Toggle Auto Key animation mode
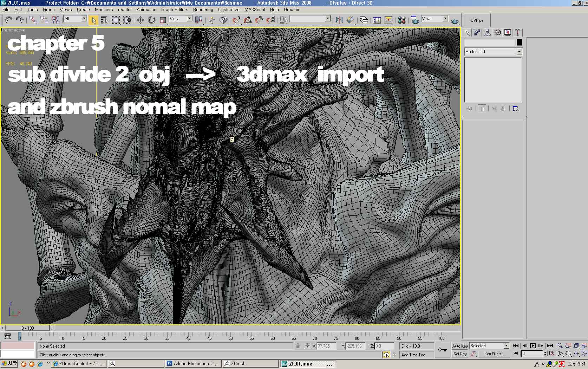This screenshot has width=588, height=369. (460, 346)
